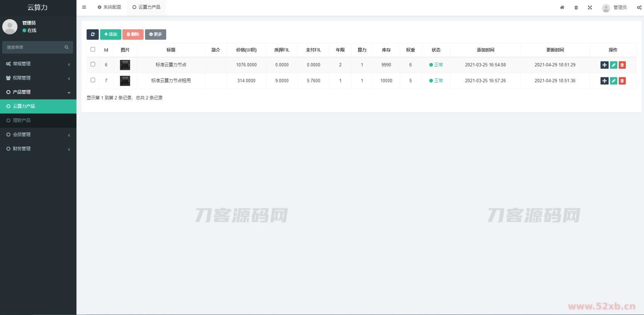Expand the 常规管理 sidebar menu
The height and width of the screenshot is (315, 644).
click(x=38, y=64)
